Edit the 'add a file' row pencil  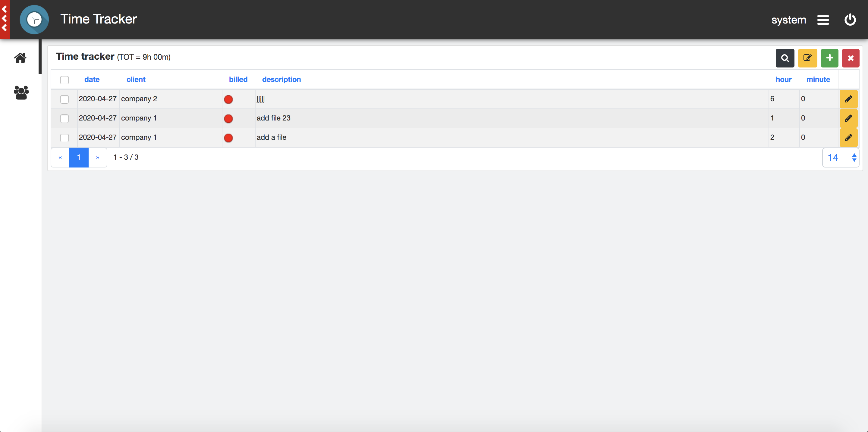tap(848, 137)
